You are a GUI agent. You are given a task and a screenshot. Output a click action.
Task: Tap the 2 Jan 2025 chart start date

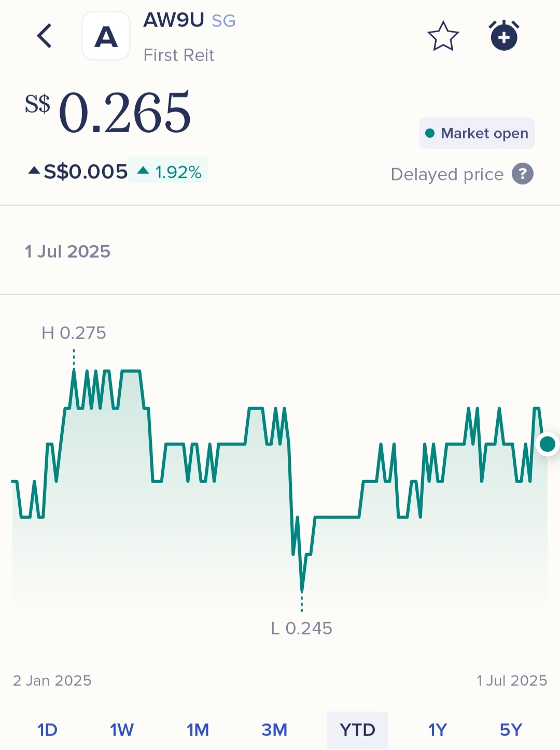[52, 681]
